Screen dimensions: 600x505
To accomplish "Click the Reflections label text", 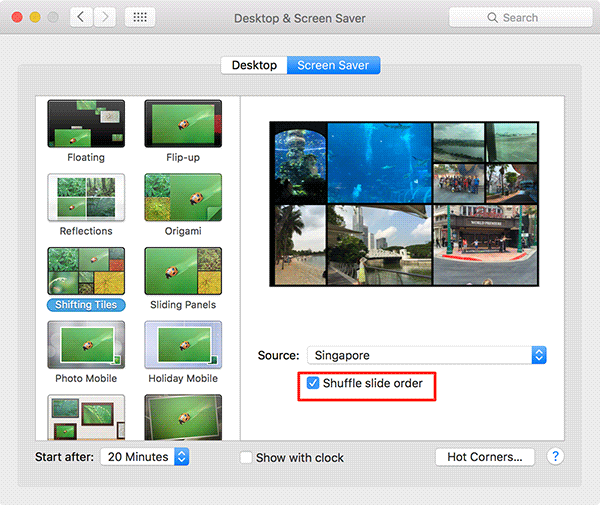I will 86,231.
